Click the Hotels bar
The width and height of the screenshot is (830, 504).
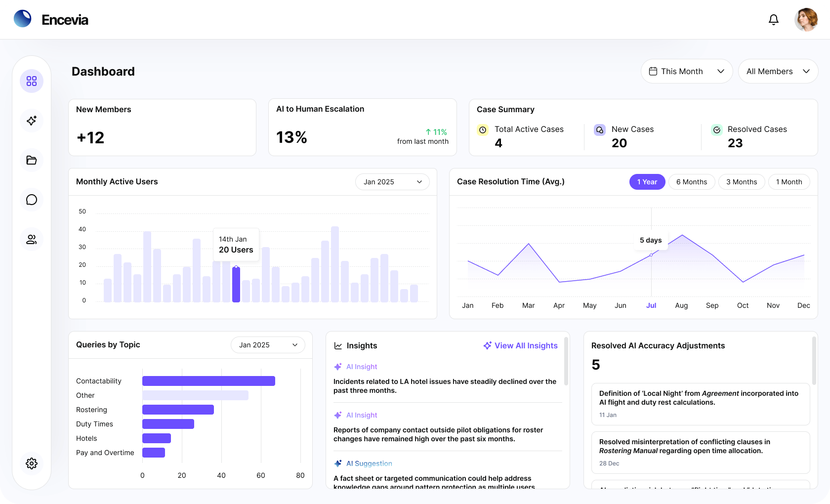pyautogui.click(x=157, y=438)
